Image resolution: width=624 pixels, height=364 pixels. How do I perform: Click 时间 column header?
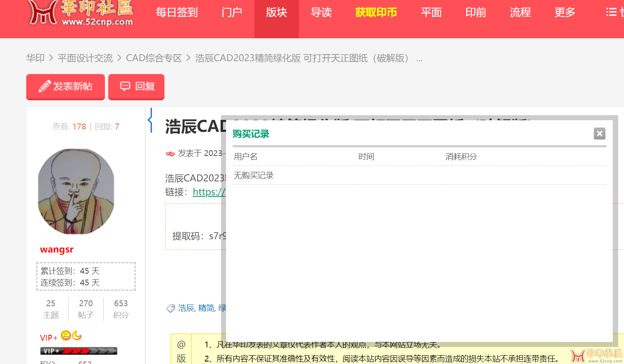(366, 156)
